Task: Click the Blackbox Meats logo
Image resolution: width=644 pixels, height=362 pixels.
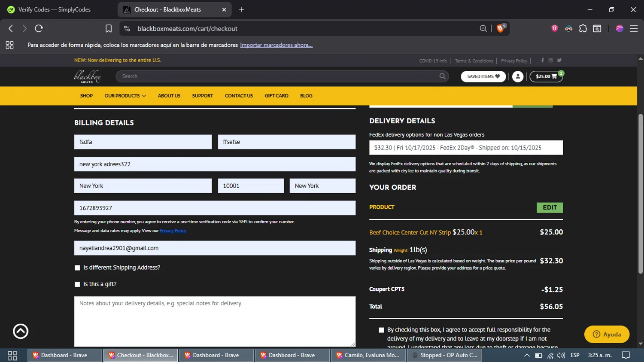Action: (x=88, y=76)
